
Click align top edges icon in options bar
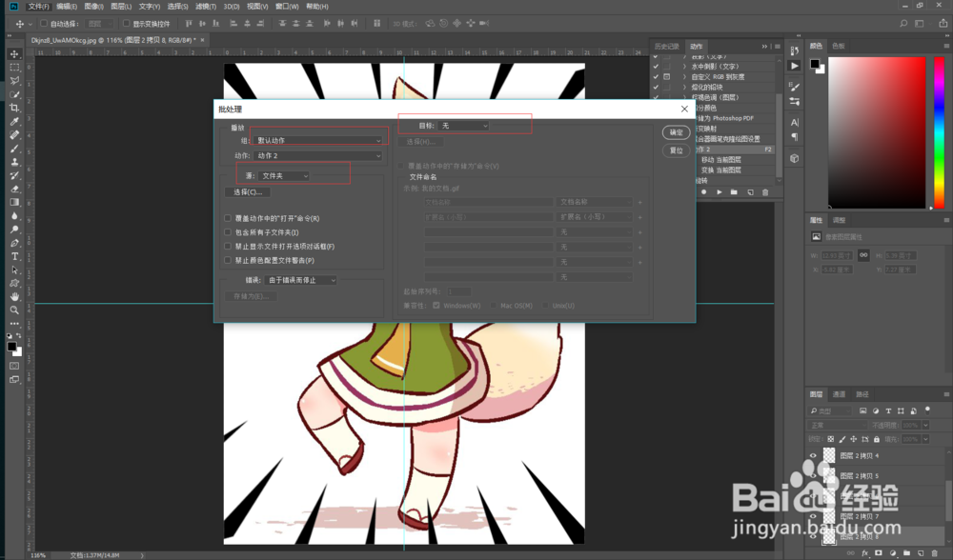click(189, 23)
